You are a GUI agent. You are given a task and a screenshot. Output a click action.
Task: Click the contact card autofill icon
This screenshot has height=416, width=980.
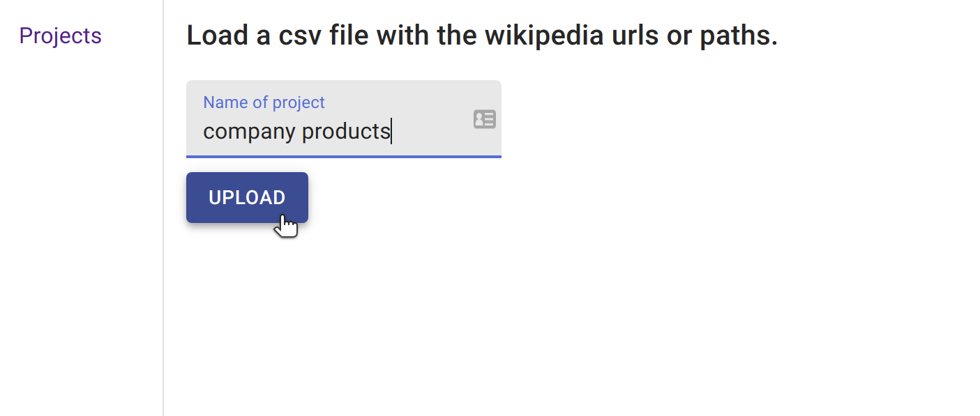tap(484, 119)
